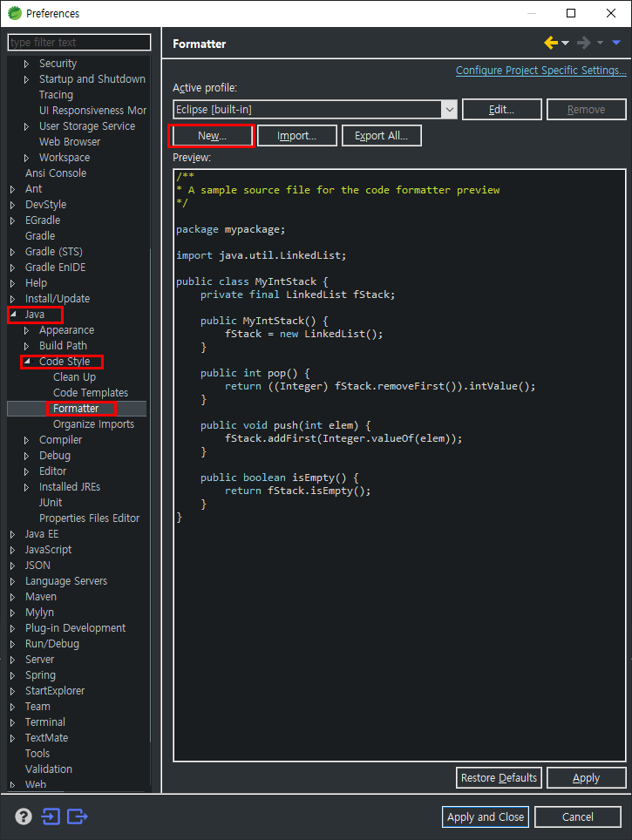Expand the Security node
The height and width of the screenshot is (840, 632).
click(x=26, y=64)
